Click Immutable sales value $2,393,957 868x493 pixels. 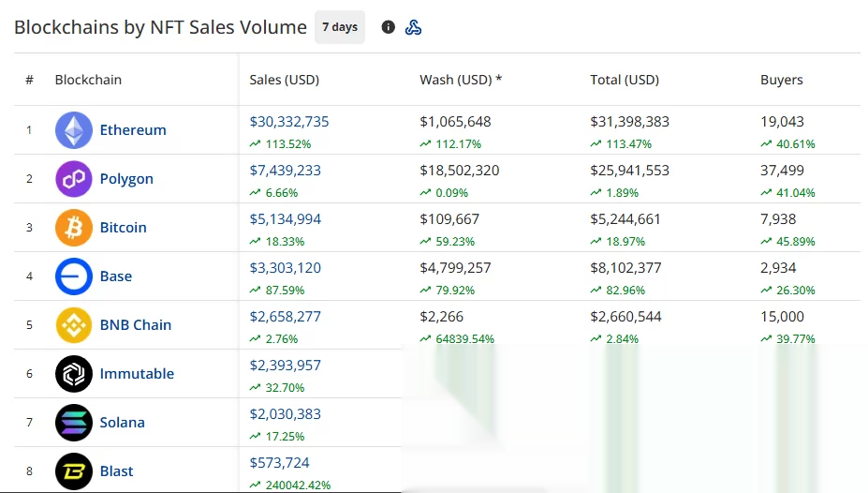285,366
